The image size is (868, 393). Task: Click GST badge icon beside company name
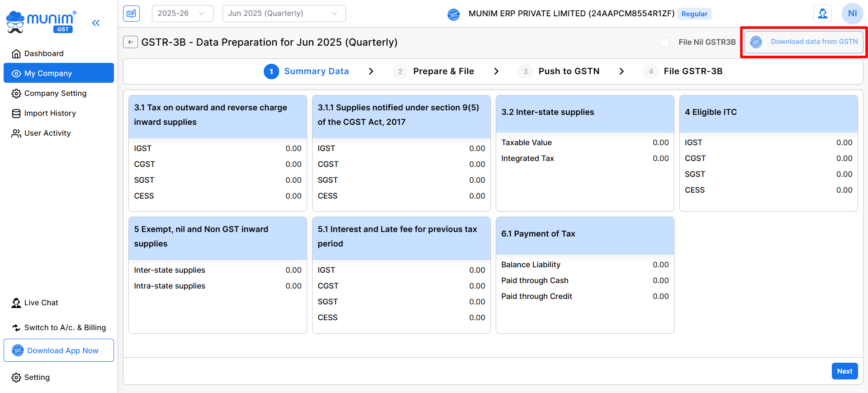click(x=454, y=14)
